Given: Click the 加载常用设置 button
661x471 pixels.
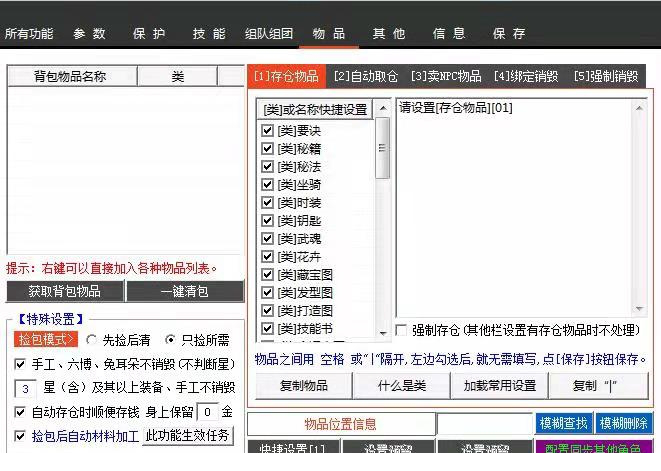Looking at the screenshot, I should click(x=500, y=385).
